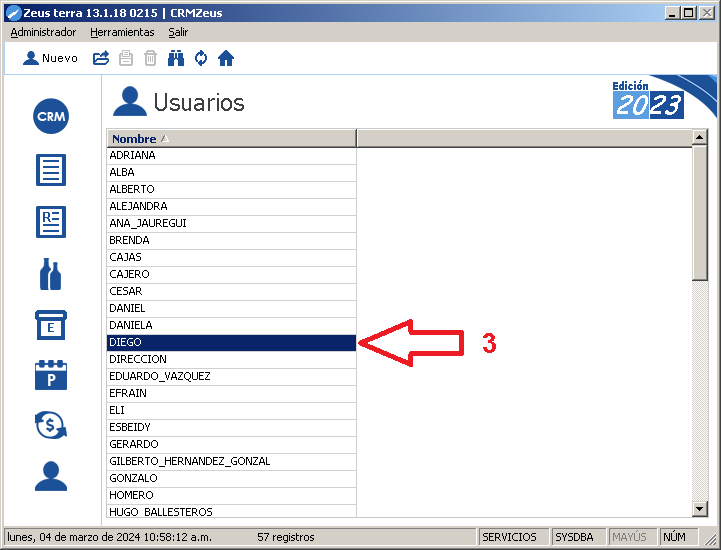Open the Herramientas menu
Viewport: 721px width, 550px height.
(122, 32)
